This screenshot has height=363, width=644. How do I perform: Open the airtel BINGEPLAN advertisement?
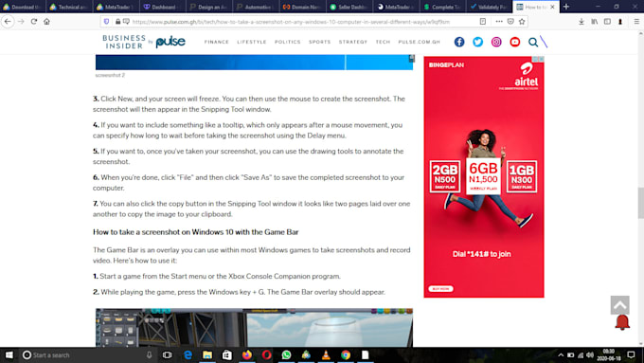coord(484,177)
